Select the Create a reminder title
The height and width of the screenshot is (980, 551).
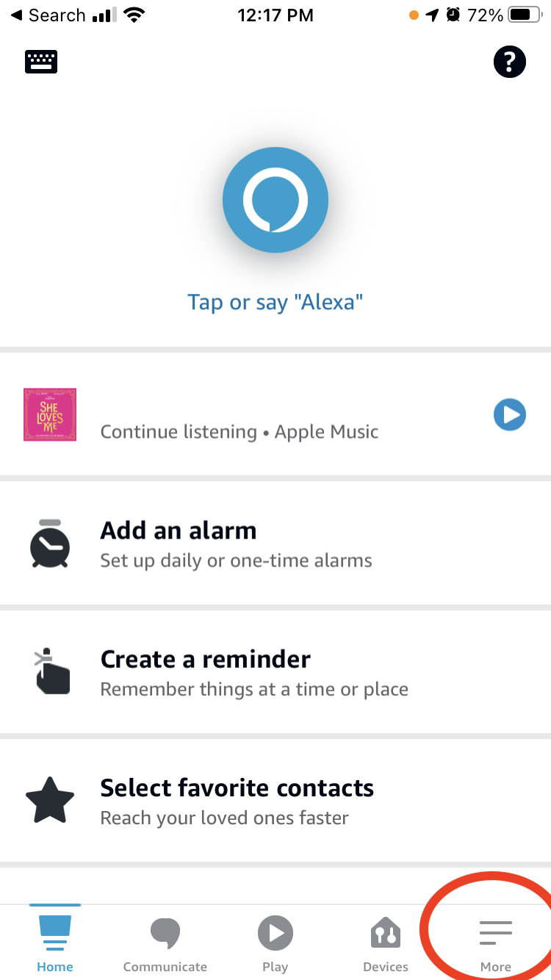coord(205,659)
